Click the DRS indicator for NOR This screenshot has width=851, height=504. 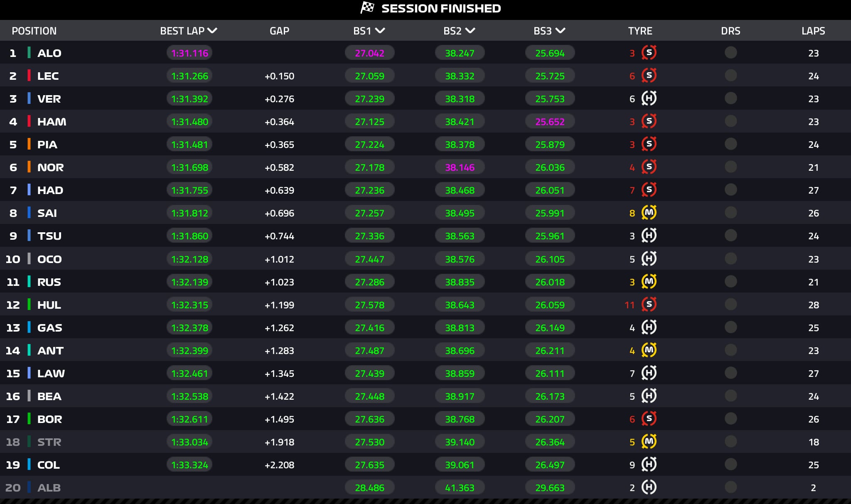point(730,167)
